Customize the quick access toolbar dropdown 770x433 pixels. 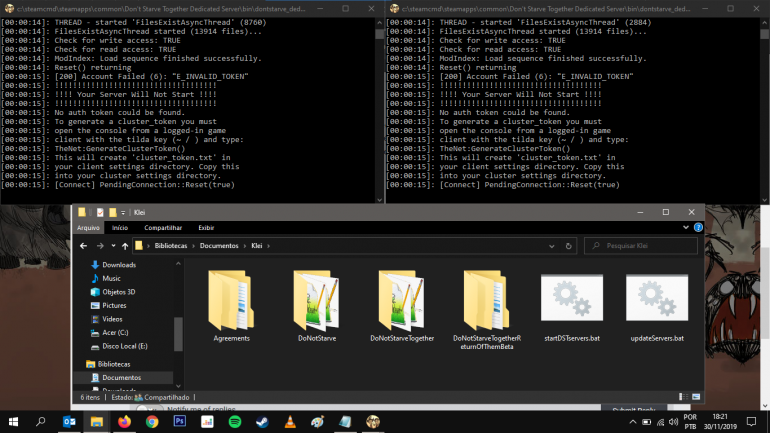(x=123, y=213)
